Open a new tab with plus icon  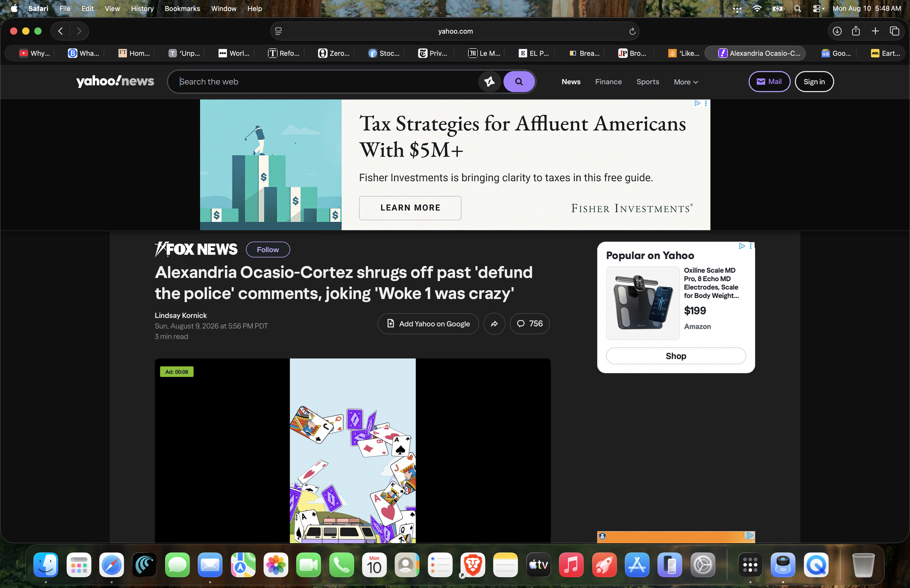click(x=875, y=31)
